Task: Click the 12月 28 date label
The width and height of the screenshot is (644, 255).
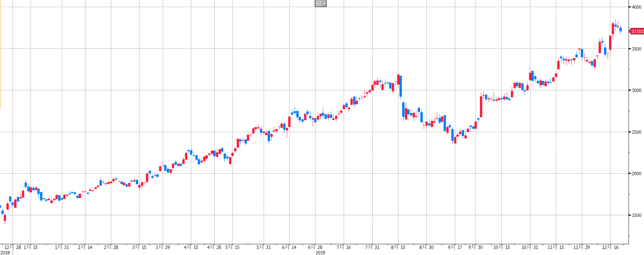Action: pyautogui.click(x=12, y=247)
